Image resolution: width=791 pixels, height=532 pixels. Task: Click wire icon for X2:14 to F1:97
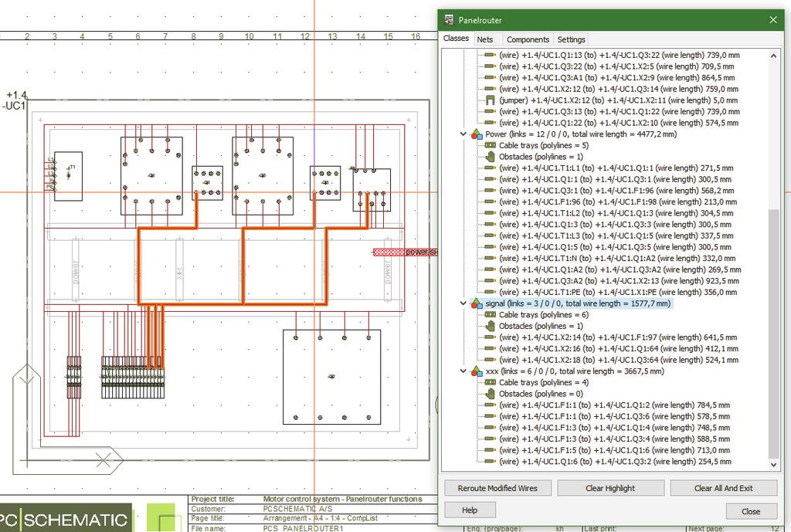tap(490, 337)
